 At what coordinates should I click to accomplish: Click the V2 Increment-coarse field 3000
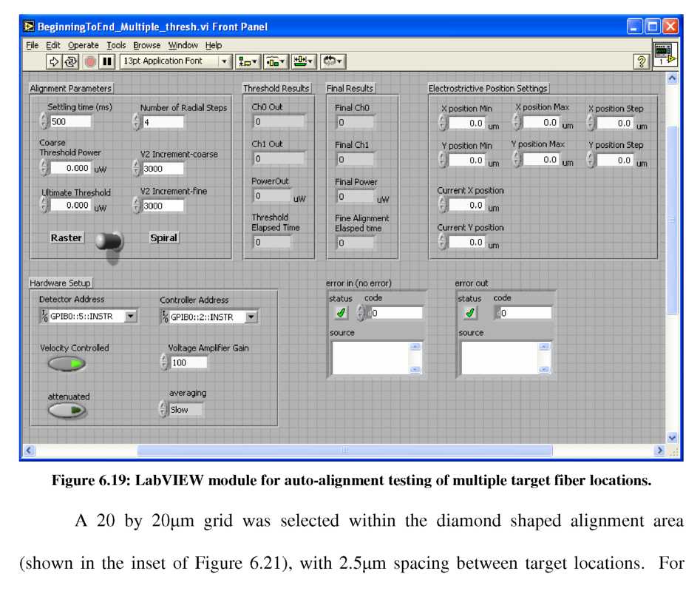pos(163,169)
